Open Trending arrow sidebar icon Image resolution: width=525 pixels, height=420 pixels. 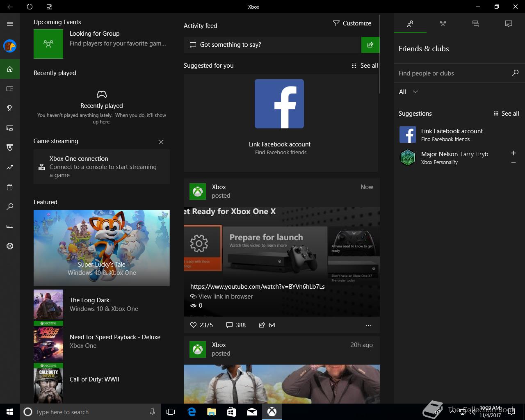click(10, 167)
